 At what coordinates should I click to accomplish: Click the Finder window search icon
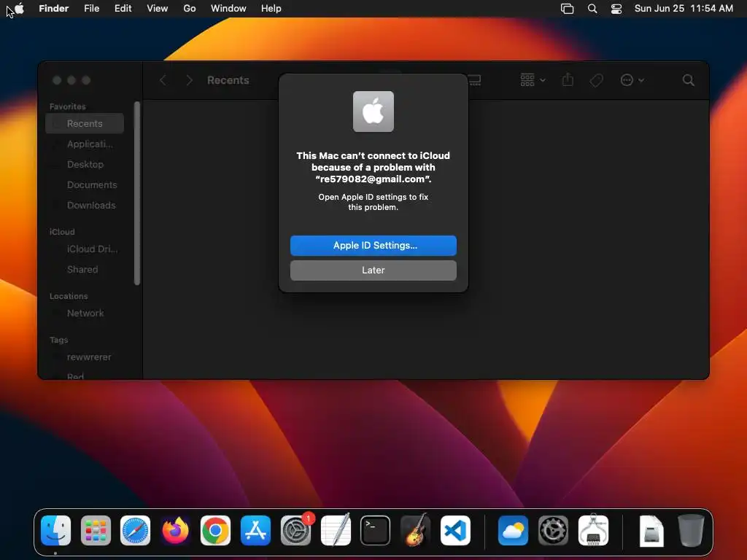tap(689, 80)
